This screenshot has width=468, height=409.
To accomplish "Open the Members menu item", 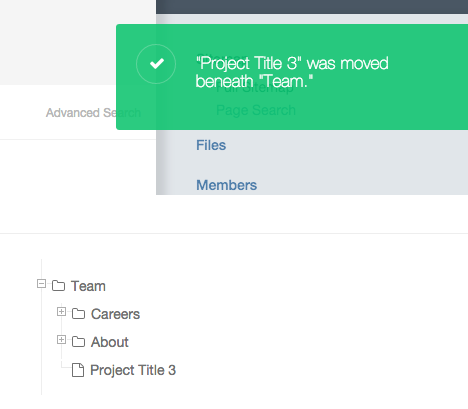I will click(227, 185).
